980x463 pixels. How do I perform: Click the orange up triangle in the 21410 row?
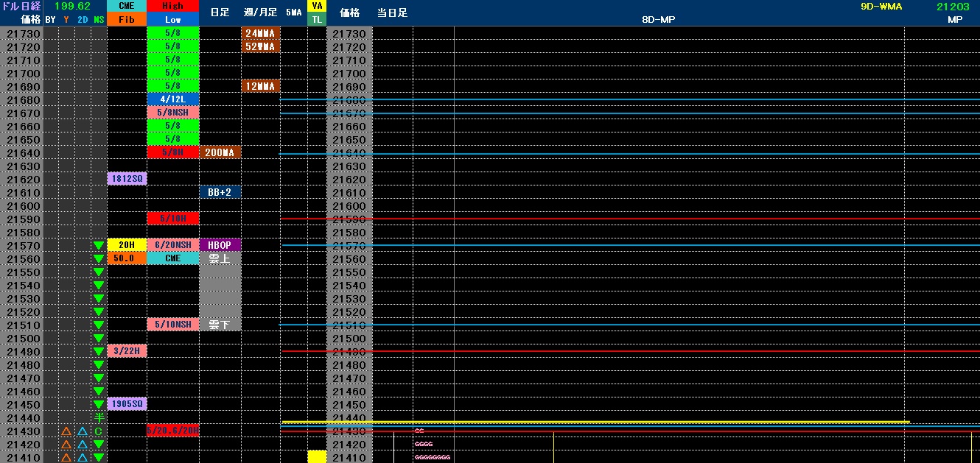pyautogui.click(x=66, y=457)
